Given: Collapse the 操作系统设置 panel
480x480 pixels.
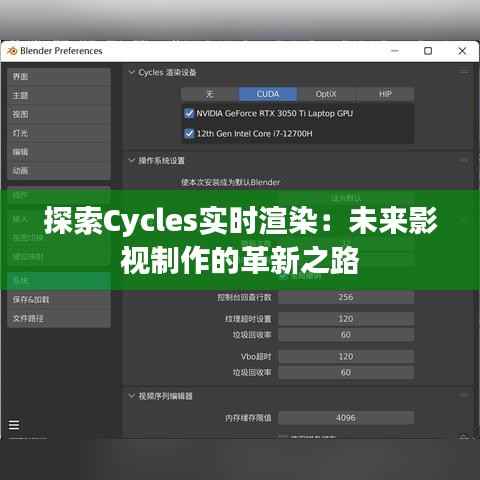Looking at the screenshot, I should coord(132,160).
